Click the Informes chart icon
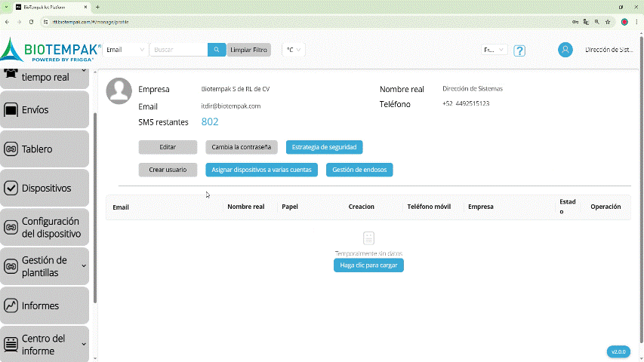Viewport: 644px width, 362px height. (x=11, y=306)
